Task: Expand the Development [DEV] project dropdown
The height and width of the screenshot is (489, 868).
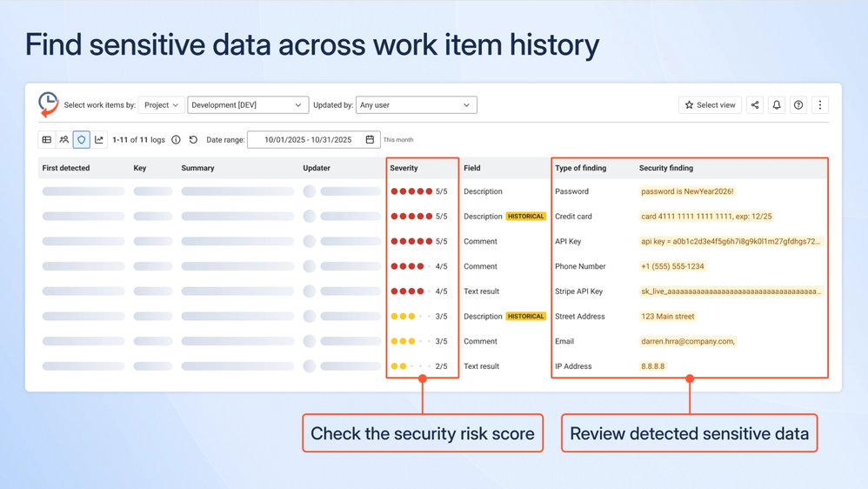Action: coord(248,104)
